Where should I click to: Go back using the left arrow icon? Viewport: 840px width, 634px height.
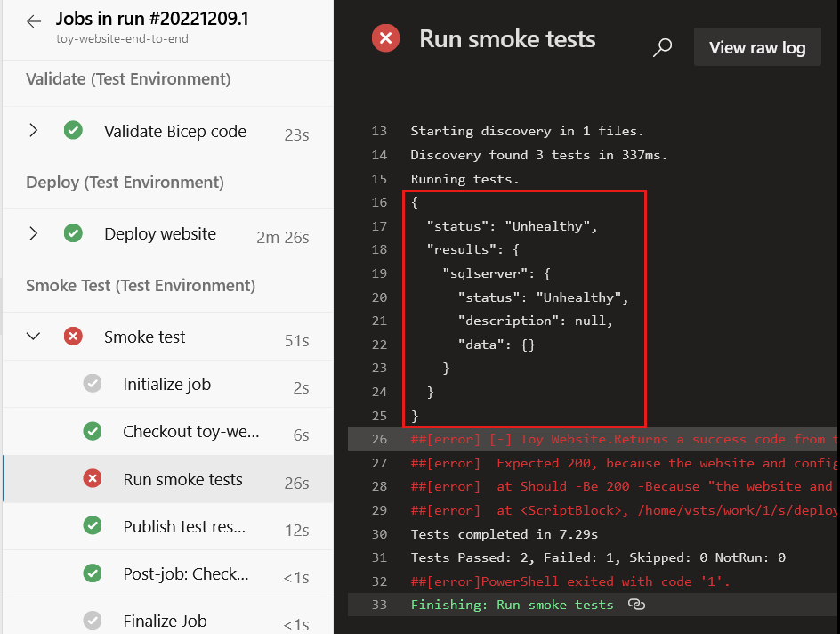click(34, 21)
